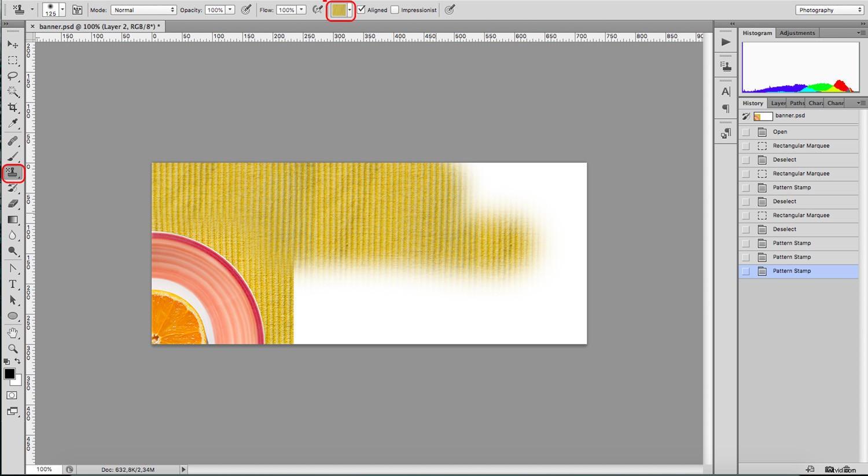The image size is (868, 476).
Task: Click the foreground color swatch
Action: [9, 374]
